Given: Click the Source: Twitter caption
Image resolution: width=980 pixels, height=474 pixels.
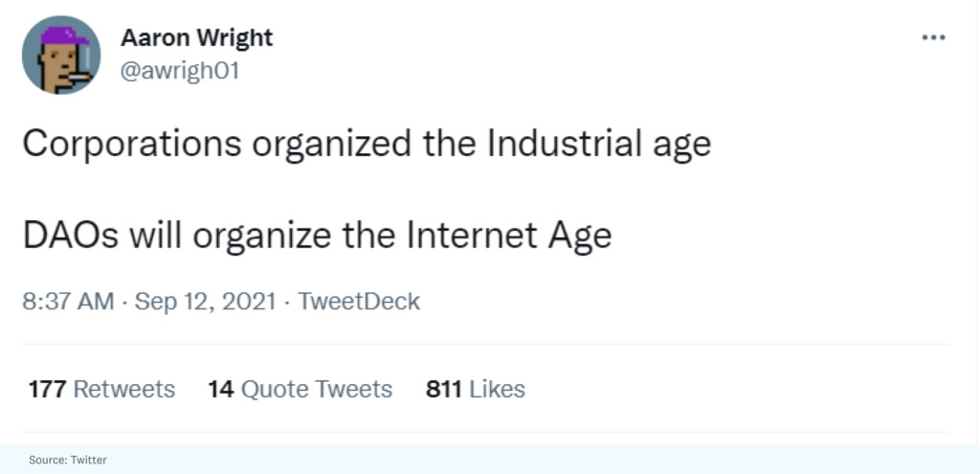Looking at the screenshot, I should (x=67, y=460).
